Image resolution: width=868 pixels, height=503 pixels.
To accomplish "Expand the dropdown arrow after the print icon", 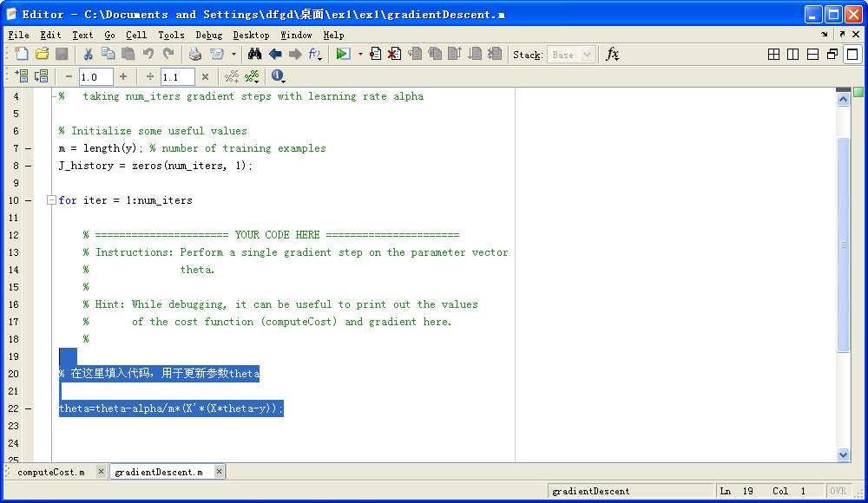I will (233, 55).
